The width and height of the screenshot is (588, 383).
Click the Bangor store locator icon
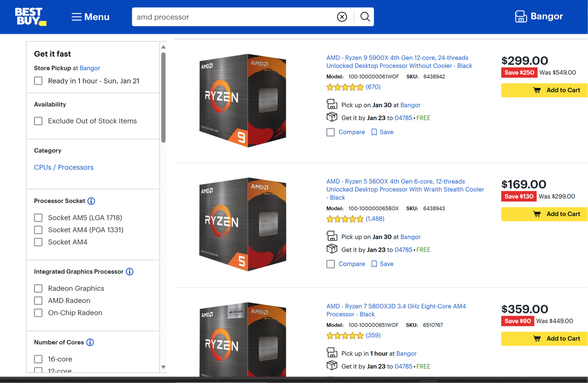click(x=520, y=17)
